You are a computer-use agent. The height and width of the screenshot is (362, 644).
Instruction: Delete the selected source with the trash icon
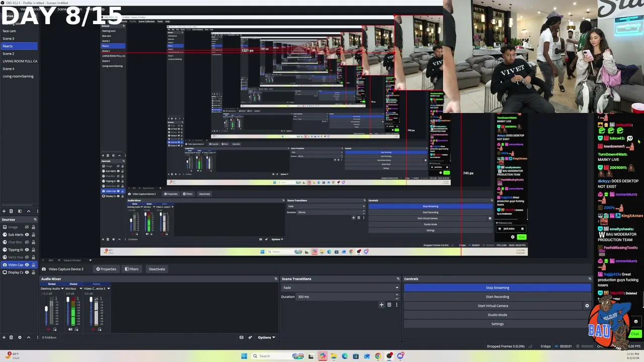12,337
